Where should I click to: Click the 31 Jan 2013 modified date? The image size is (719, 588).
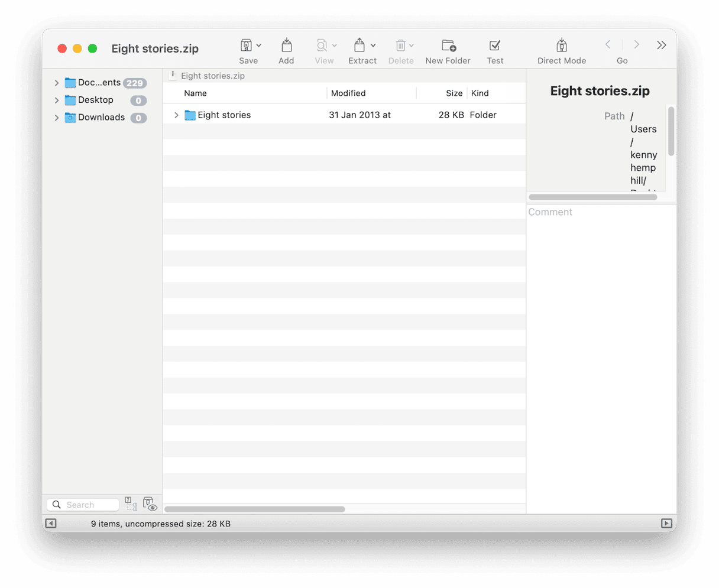[x=359, y=115]
